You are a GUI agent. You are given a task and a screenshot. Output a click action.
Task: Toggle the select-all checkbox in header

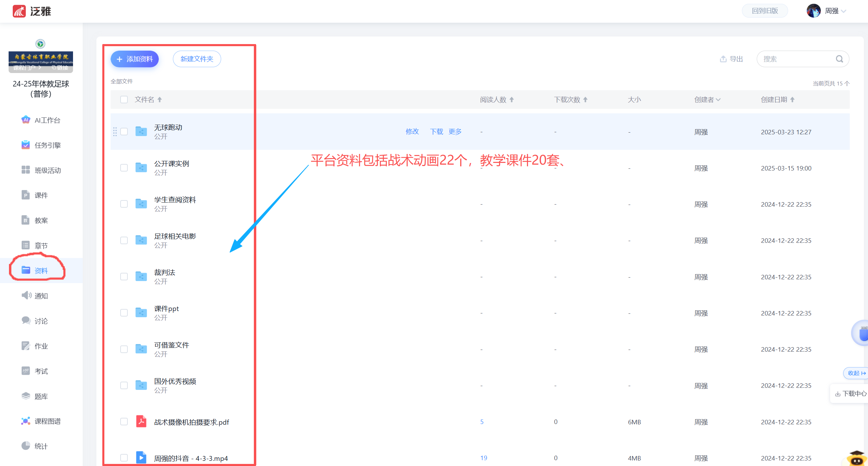(124, 100)
